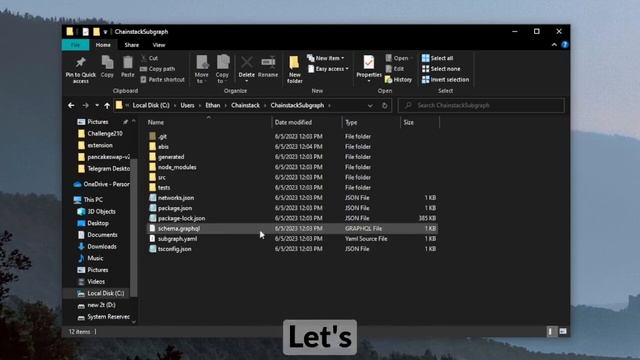Screen dimensions: 640x360
Task: Expand the address bar history dropdown
Action: click(370, 105)
